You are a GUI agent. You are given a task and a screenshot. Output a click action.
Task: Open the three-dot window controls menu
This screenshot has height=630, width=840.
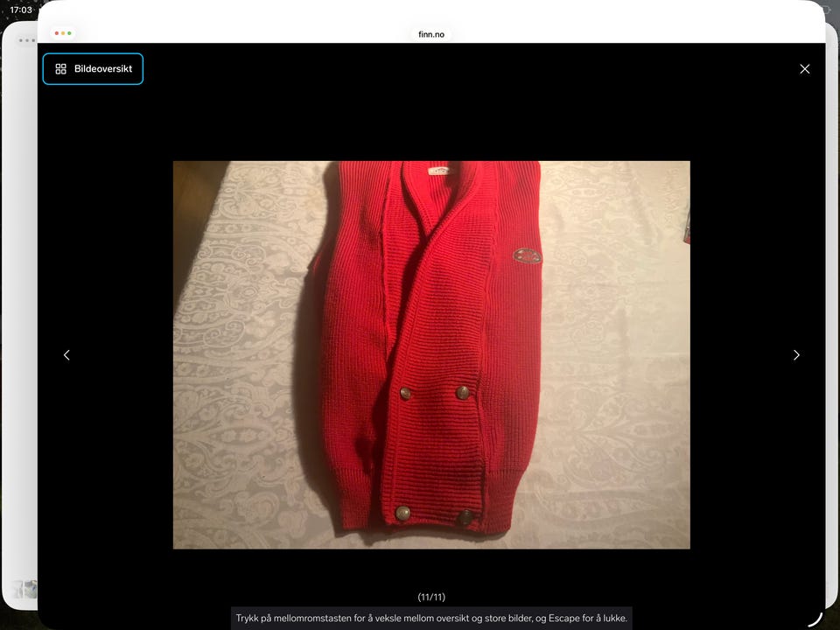(x=63, y=33)
